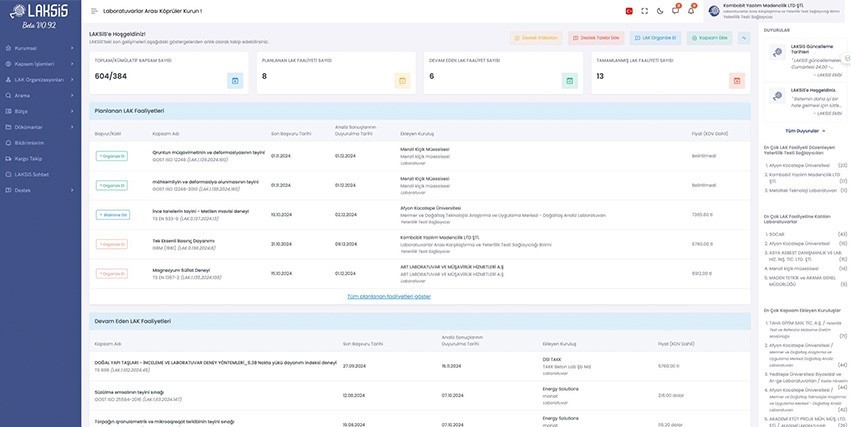This screenshot has height=427, width=851.
Task: Open the Tüm Duyurular link
Action: coord(804,130)
